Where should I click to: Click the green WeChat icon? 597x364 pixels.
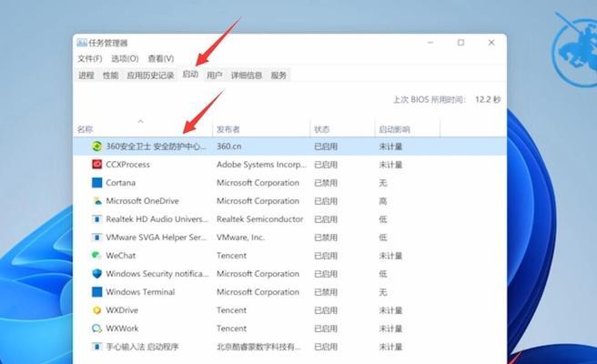(97, 256)
